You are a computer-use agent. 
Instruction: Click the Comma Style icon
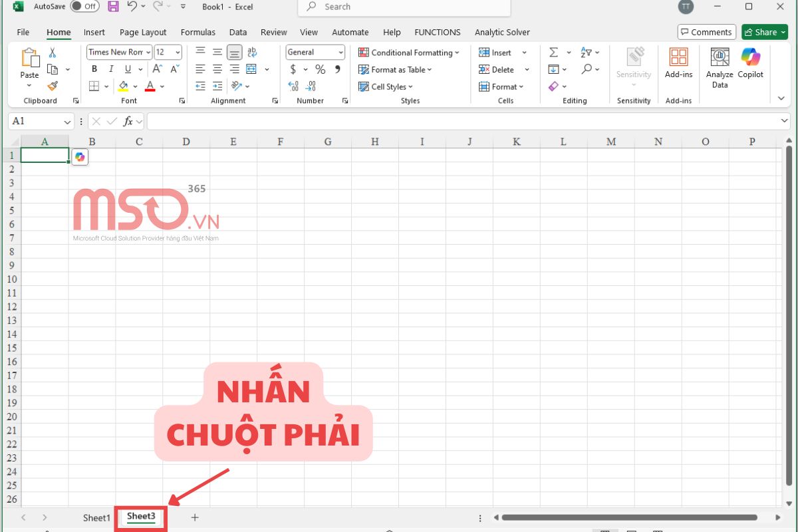click(x=338, y=69)
